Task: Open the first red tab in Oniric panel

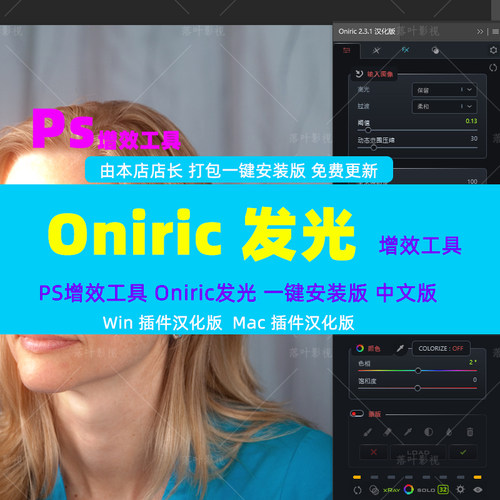Action: point(347,51)
